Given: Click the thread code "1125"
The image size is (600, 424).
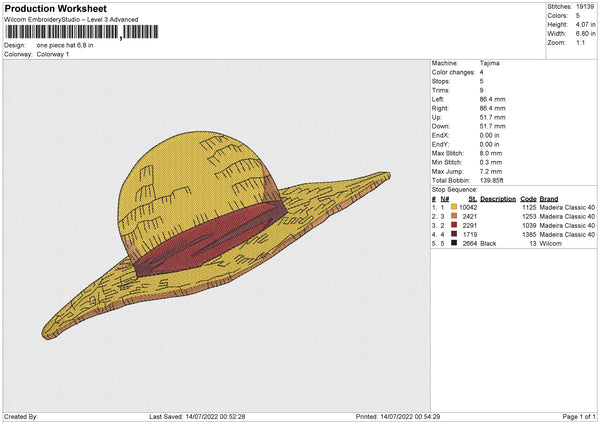Looking at the screenshot, I should pyautogui.click(x=529, y=207).
